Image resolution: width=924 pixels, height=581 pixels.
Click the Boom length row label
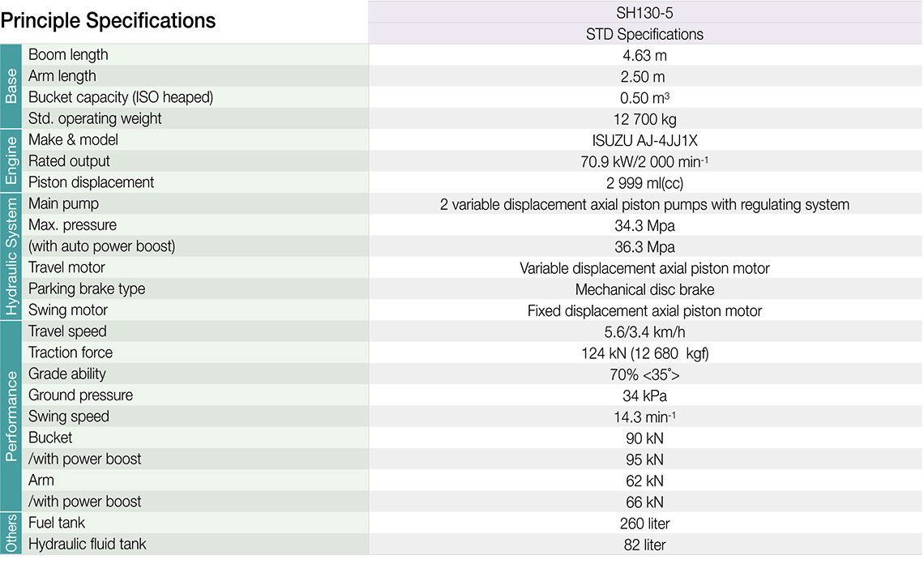coord(68,55)
